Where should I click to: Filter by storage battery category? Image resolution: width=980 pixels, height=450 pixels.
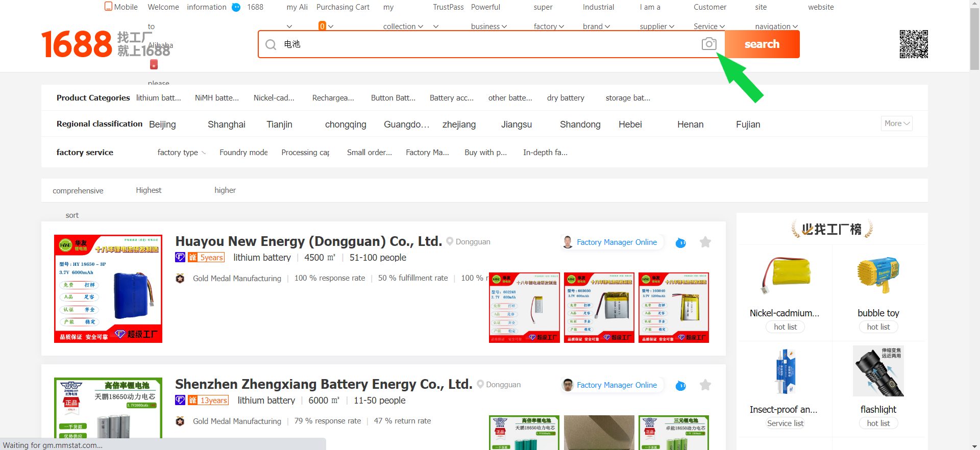(x=628, y=98)
